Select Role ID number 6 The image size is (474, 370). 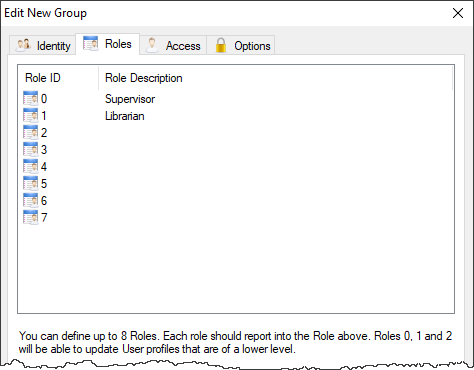pyautogui.click(x=44, y=201)
